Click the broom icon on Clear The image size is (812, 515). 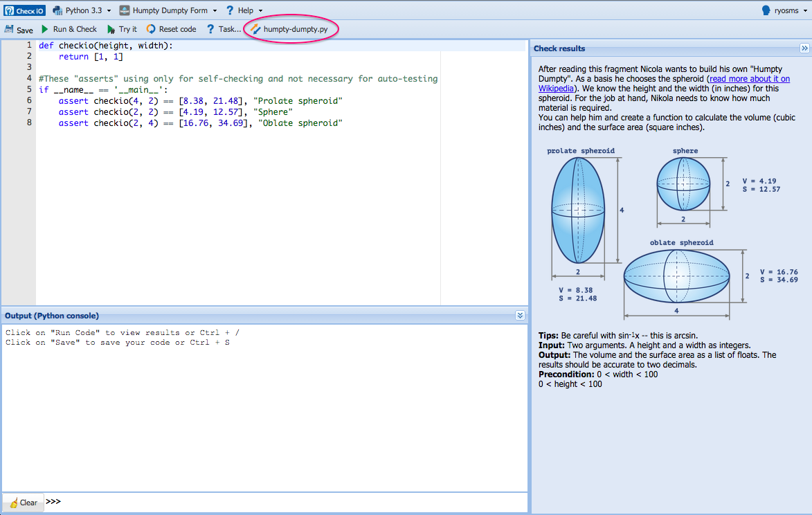click(x=14, y=503)
